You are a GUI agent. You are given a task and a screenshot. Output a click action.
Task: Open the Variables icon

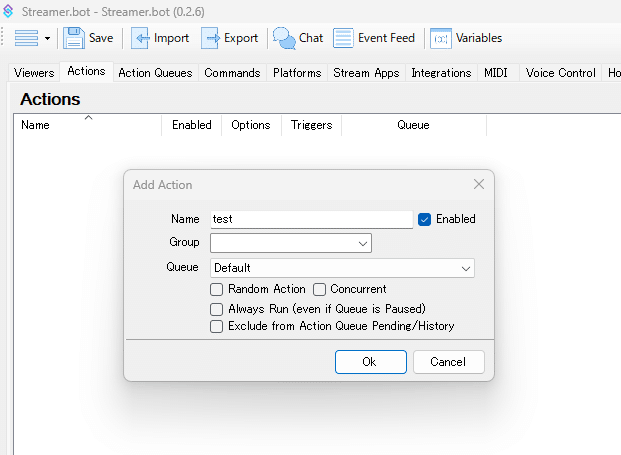[x=441, y=38]
